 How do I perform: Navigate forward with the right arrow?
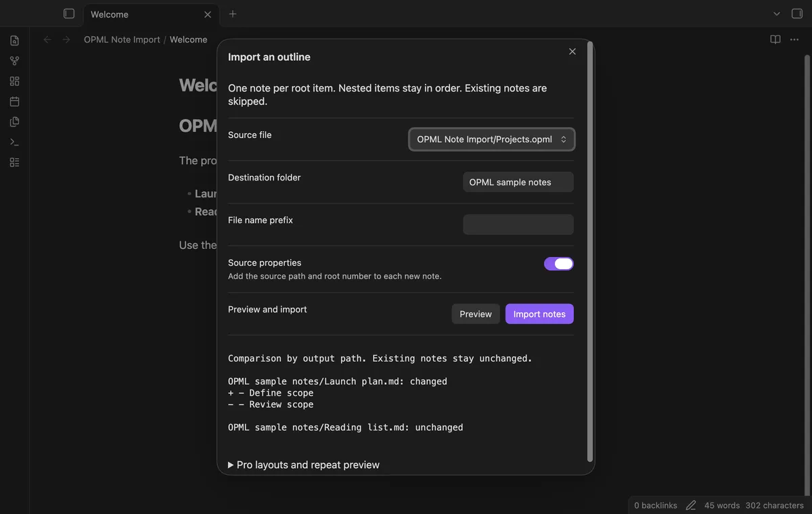click(x=66, y=40)
